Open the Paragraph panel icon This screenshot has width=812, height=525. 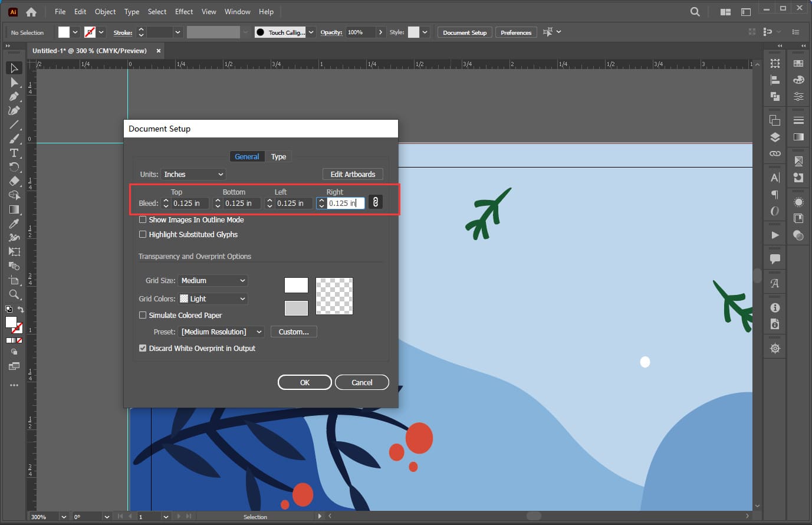coord(775,194)
